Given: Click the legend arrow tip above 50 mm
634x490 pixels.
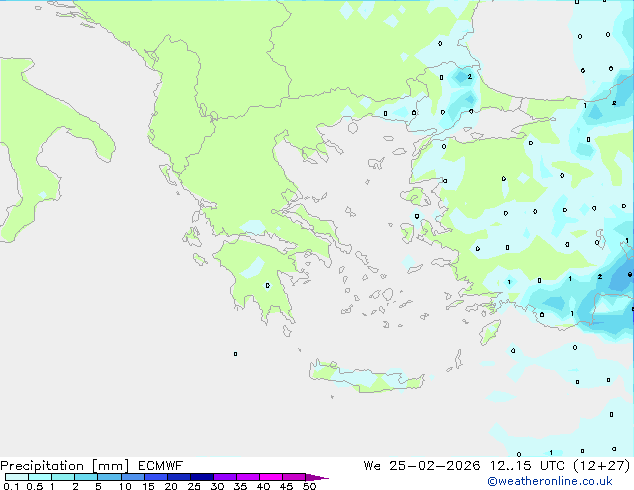Looking at the screenshot, I should click(317, 477).
